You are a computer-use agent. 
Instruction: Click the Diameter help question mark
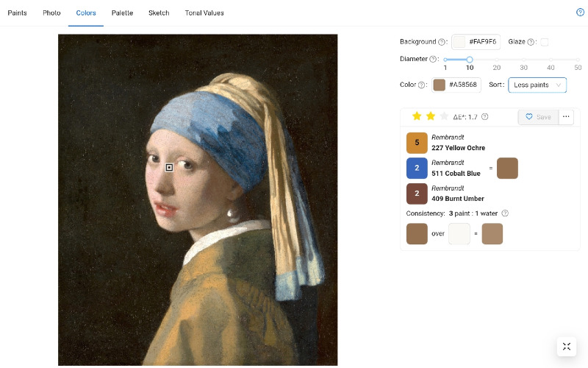(x=433, y=59)
